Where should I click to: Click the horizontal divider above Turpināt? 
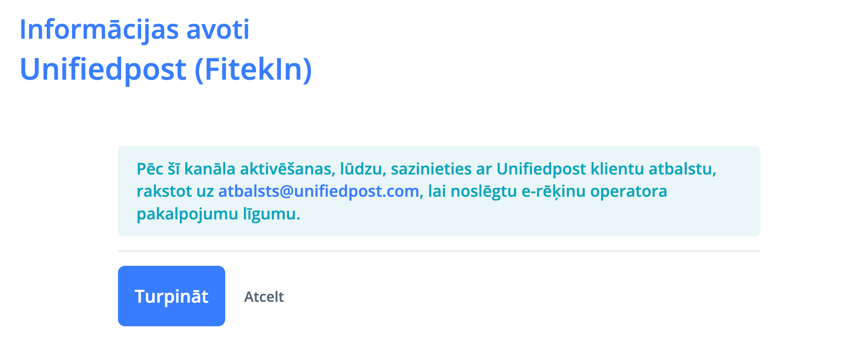click(439, 251)
